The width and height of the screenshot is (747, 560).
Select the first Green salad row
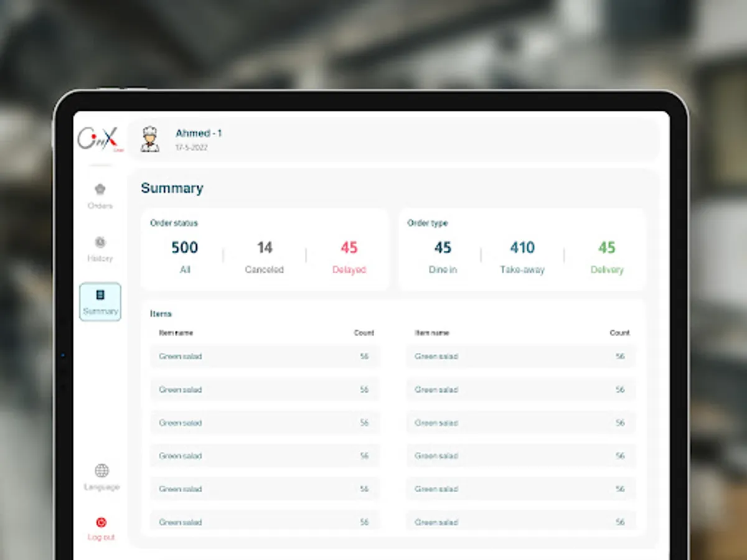(x=265, y=357)
